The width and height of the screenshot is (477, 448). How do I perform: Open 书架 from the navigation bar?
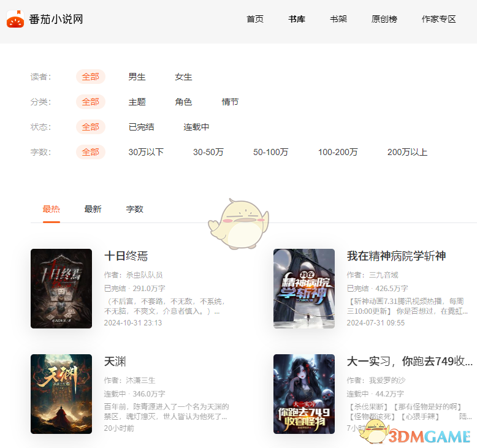click(338, 19)
